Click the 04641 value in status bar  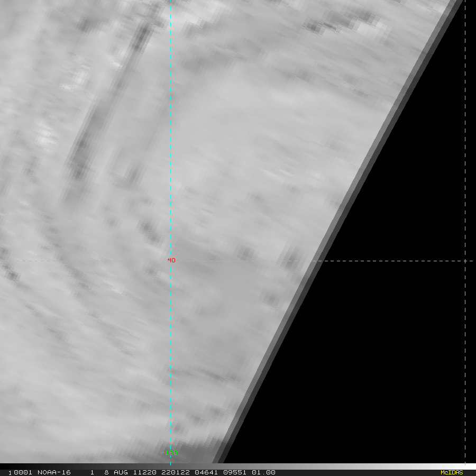pyautogui.click(x=206, y=472)
